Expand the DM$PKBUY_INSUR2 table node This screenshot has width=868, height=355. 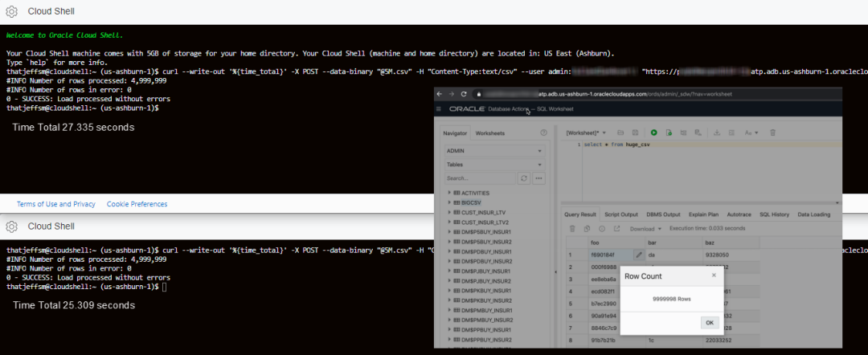pos(449,300)
